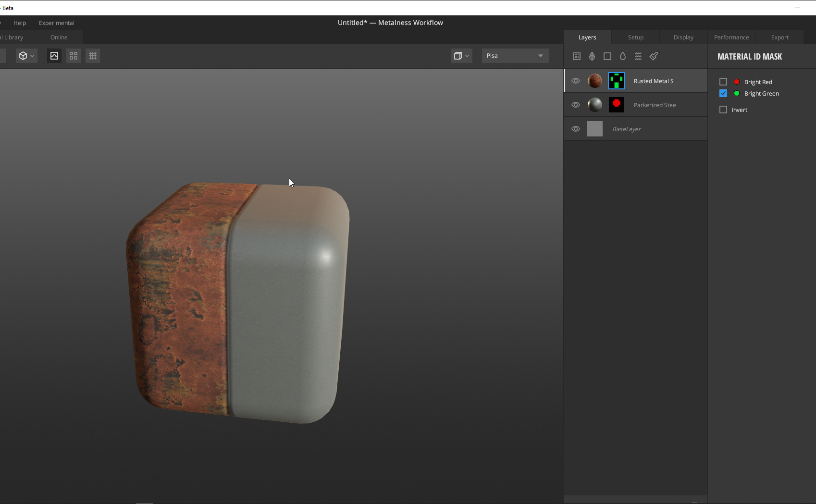Toggle visibility of the Parkerized Stee layer
816x504 pixels.
pyautogui.click(x=575, y=104)
